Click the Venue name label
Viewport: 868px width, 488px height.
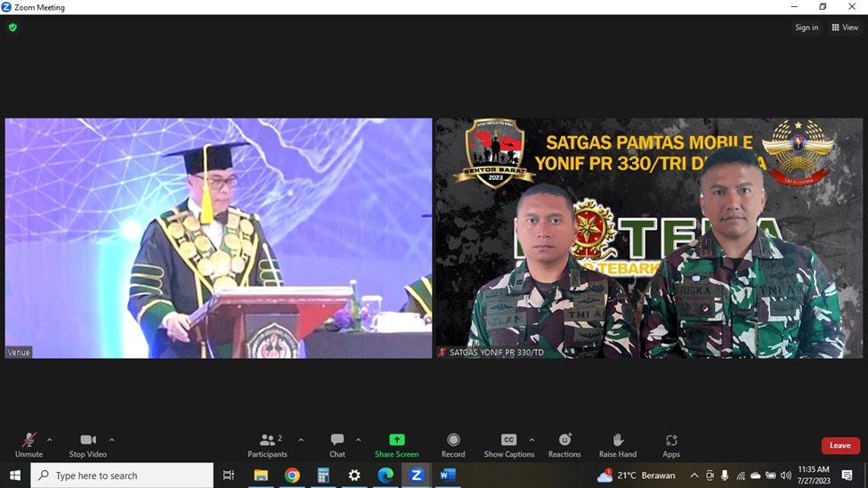19,353
